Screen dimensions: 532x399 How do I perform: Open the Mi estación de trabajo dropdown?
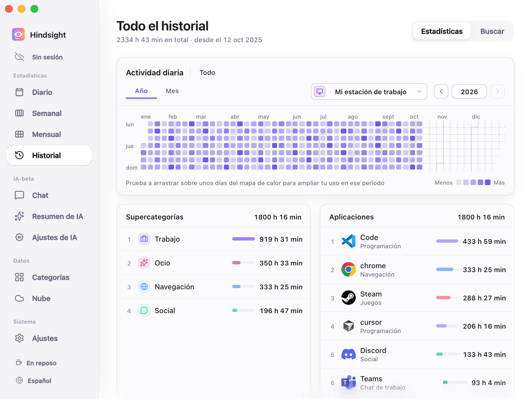[369, 91]
